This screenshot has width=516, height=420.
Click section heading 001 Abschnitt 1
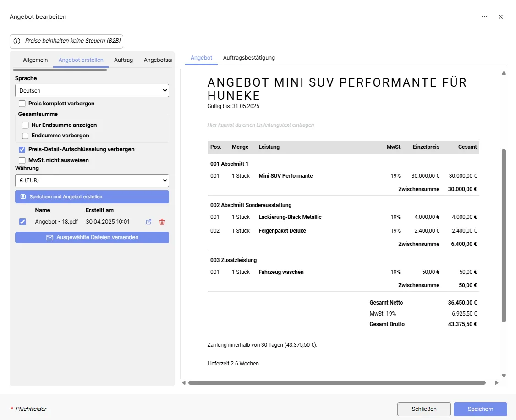point(230,164)
